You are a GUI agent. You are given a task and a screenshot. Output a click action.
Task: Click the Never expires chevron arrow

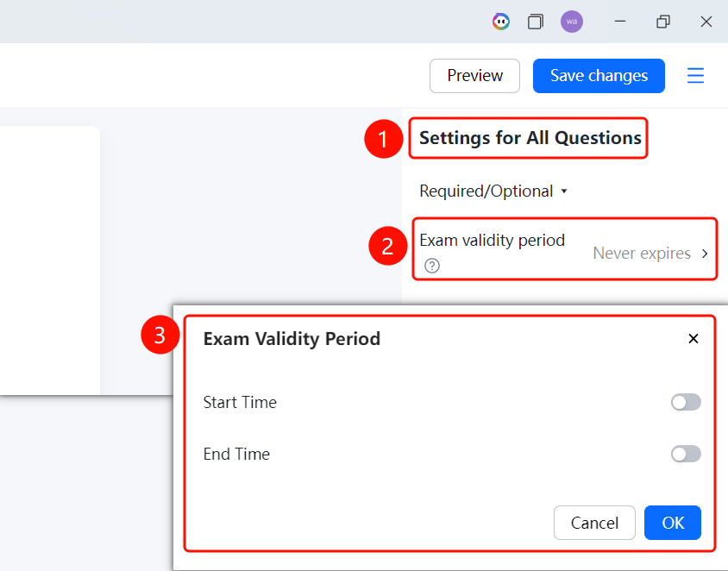705,254
